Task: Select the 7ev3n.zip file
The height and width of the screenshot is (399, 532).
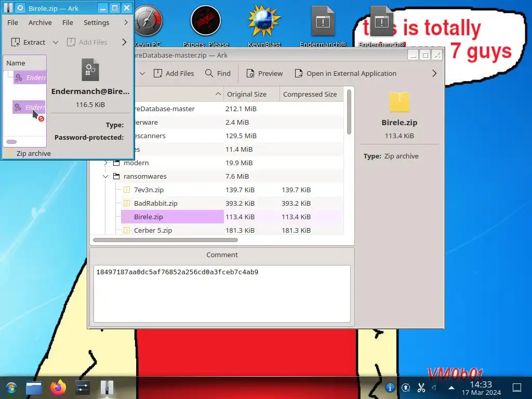Action: tap(149, 190)
